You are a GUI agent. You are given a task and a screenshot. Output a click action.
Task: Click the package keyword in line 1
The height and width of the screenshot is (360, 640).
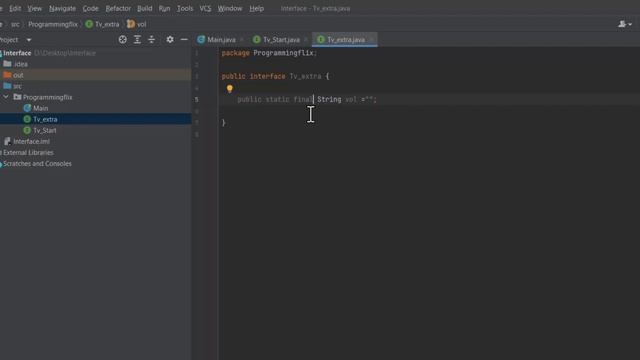236,53
